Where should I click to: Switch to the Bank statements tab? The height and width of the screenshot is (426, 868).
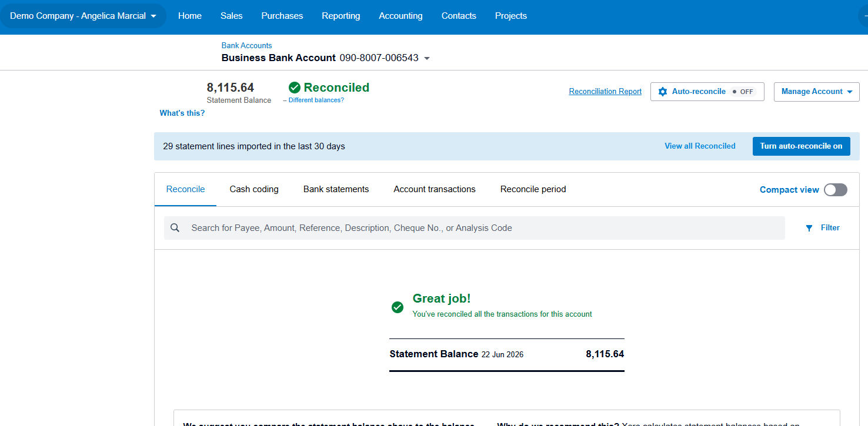pos(336,189)
